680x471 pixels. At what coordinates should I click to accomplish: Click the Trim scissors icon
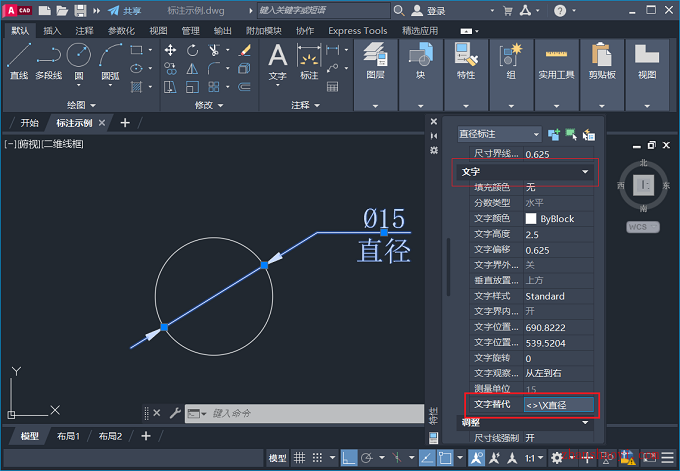[x=214, y=50]
